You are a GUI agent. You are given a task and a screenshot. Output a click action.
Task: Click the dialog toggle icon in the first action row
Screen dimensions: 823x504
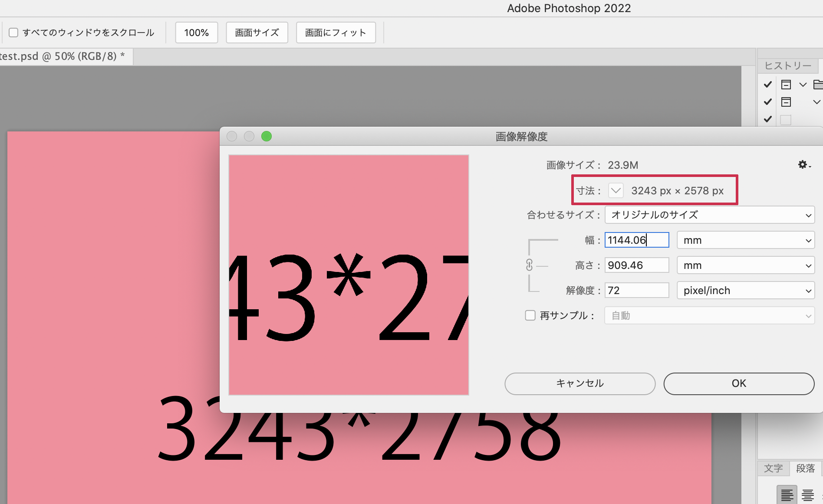[x=786, y=84]
